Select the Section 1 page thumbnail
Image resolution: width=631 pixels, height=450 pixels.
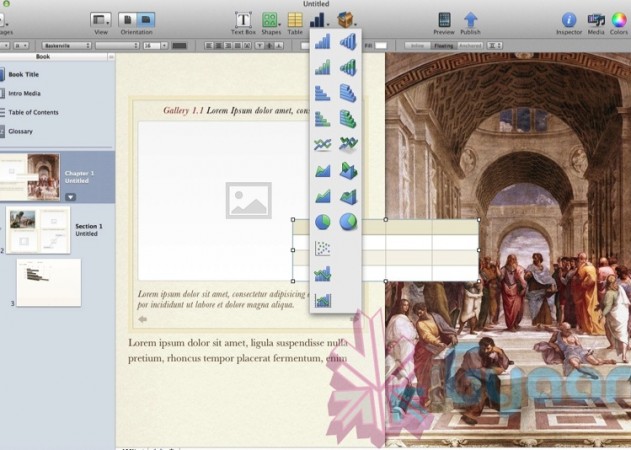click(x=37, y=230)
